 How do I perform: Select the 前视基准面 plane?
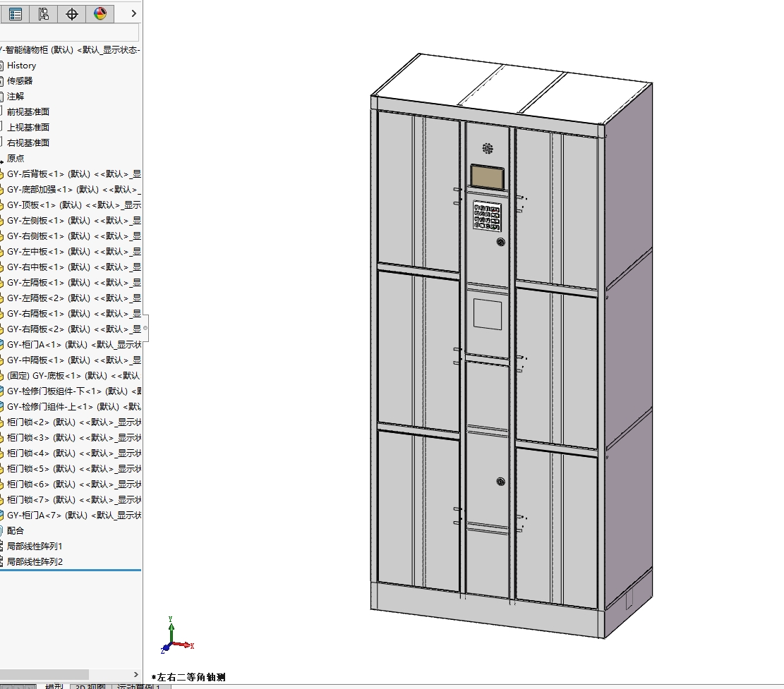point(28,112)
